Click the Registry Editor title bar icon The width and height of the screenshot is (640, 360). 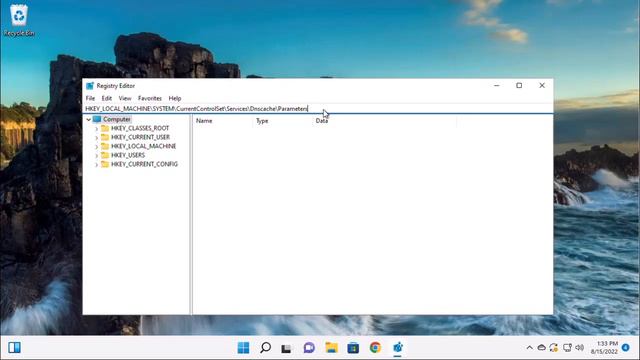[x=90, y=86]
